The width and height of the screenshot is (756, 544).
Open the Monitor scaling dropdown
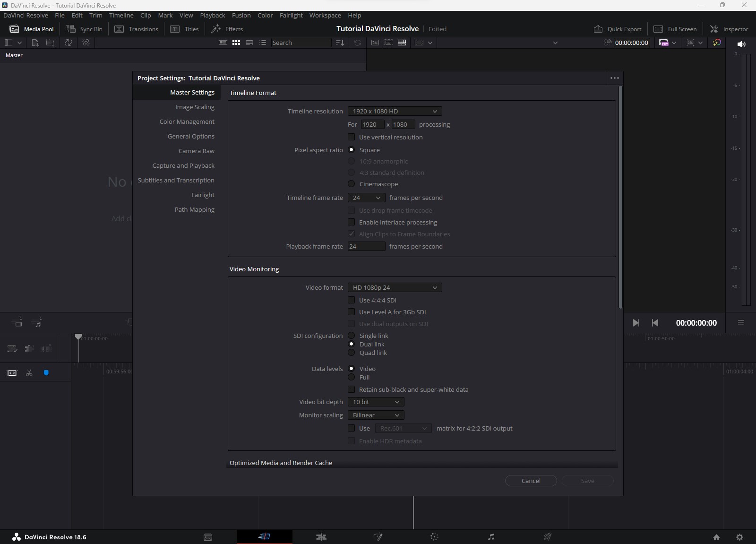pyautogui.click(x=376, y=415)
